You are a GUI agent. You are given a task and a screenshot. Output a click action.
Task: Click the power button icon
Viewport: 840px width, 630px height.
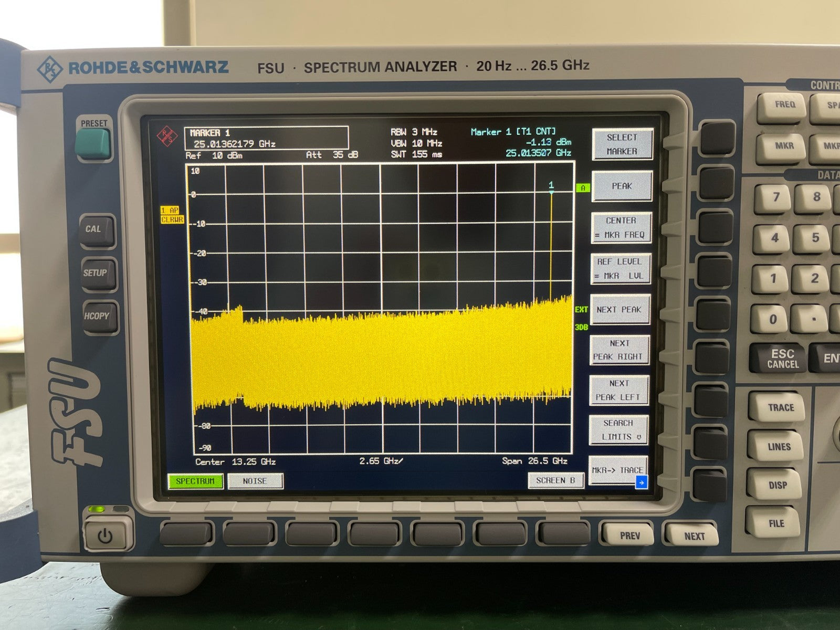(x=106, y=536)
